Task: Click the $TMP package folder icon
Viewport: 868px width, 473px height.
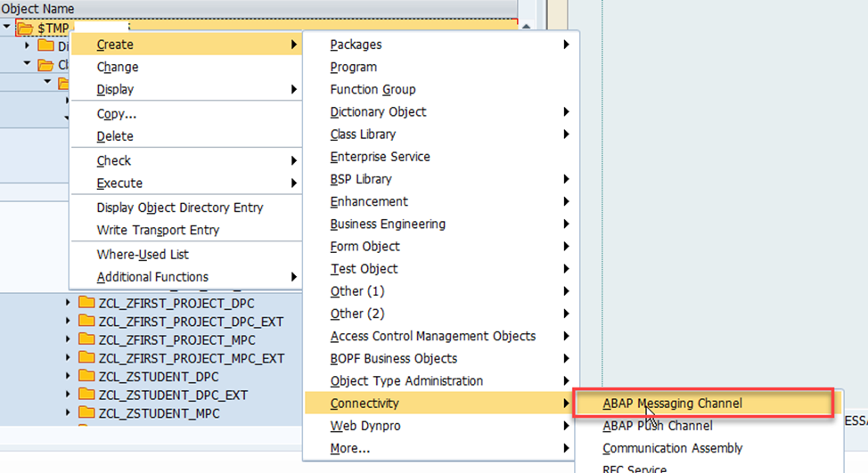Action: coord(26,28)
